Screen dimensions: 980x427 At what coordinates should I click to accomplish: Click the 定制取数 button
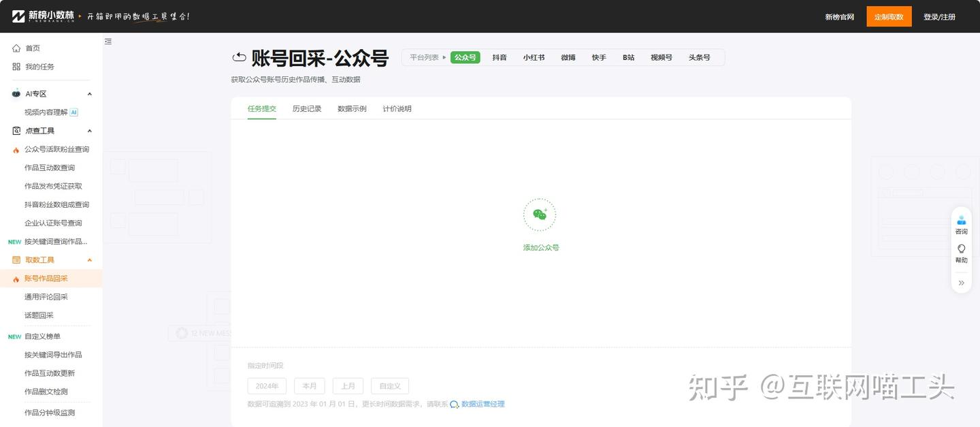[x=889, y=16]
